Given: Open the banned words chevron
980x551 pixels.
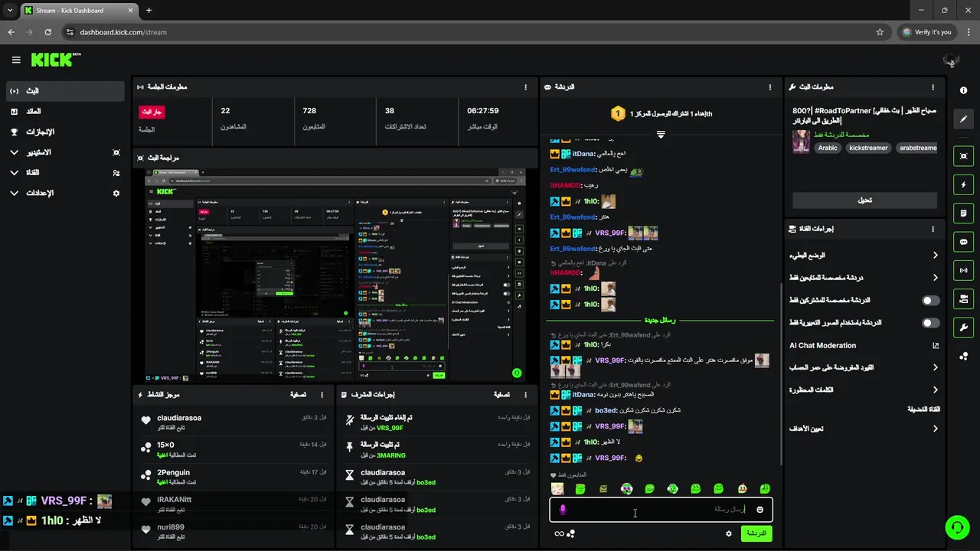Looking at the screenshot, I should [935, 390].
